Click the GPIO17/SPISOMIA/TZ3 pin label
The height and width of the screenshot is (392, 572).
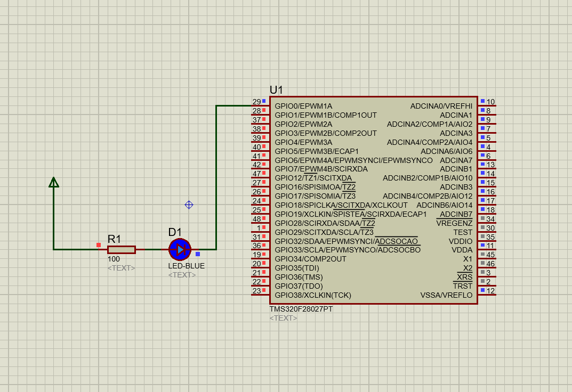[x=315, y=196]
